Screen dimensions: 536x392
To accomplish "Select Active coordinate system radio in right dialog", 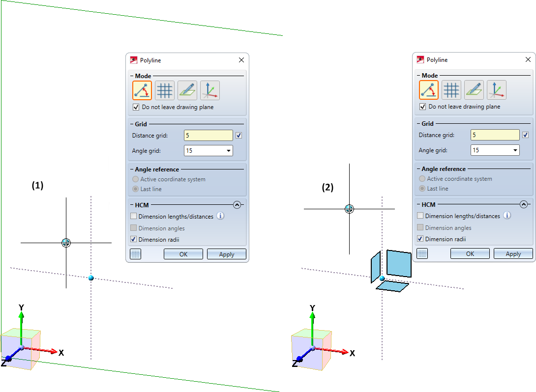I will (422, 179).
